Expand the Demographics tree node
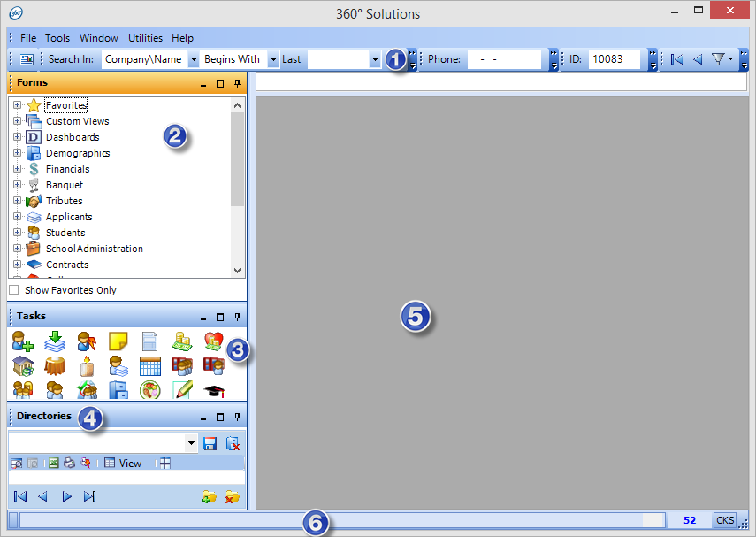756x537 pixels. pyautogui.click(x=18, y=152)
